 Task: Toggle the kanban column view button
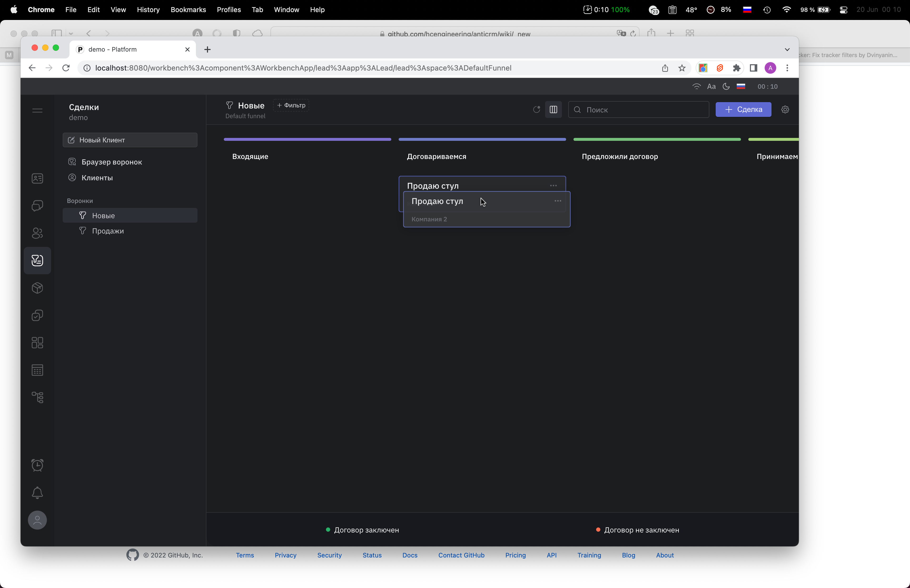pos(553,109)
